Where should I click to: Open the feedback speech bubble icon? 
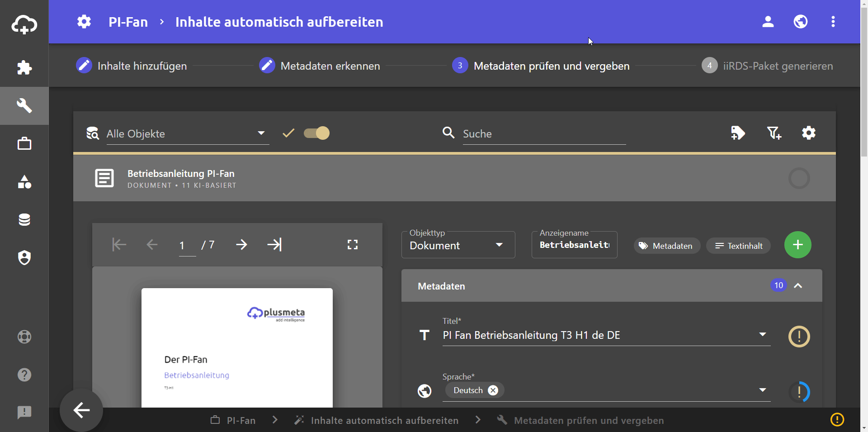24,413
